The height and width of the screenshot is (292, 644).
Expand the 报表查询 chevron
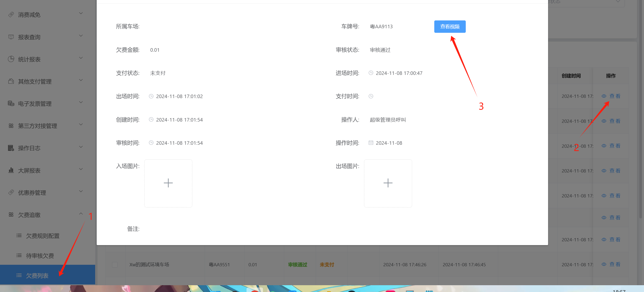(81, 36)
